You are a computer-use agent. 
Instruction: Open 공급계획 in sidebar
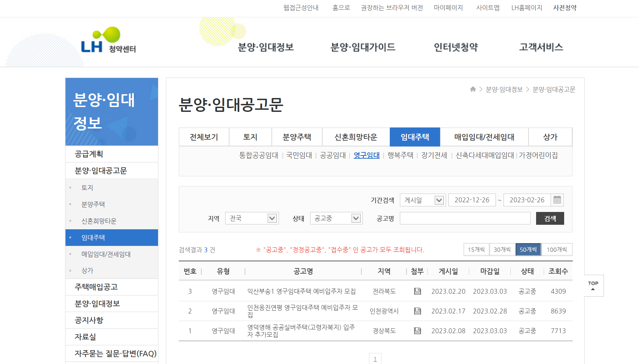tap(112, 154)
